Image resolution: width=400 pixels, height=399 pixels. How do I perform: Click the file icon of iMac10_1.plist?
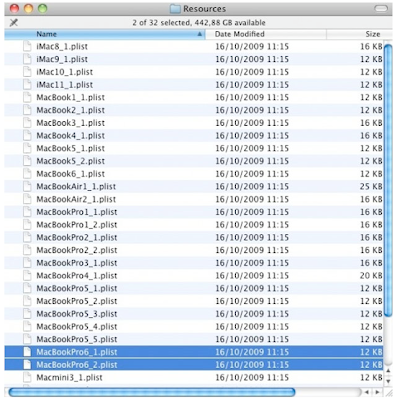[x=27, y=72]
